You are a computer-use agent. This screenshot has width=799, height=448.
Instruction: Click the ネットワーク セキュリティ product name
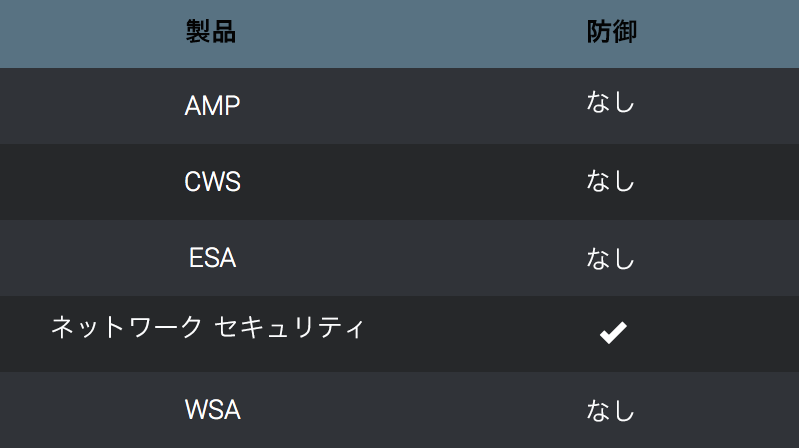[x=207, y=327]
